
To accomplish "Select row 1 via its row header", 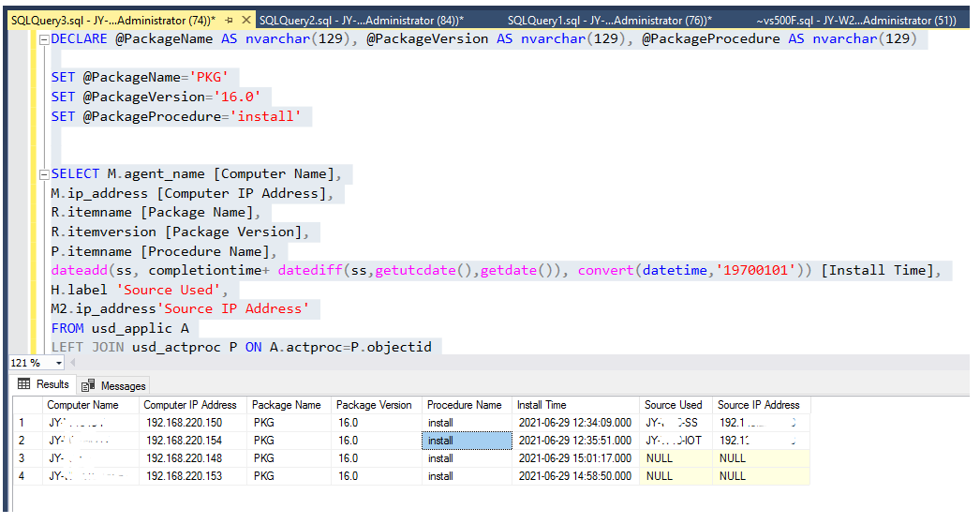I will [x=25, y=423].
